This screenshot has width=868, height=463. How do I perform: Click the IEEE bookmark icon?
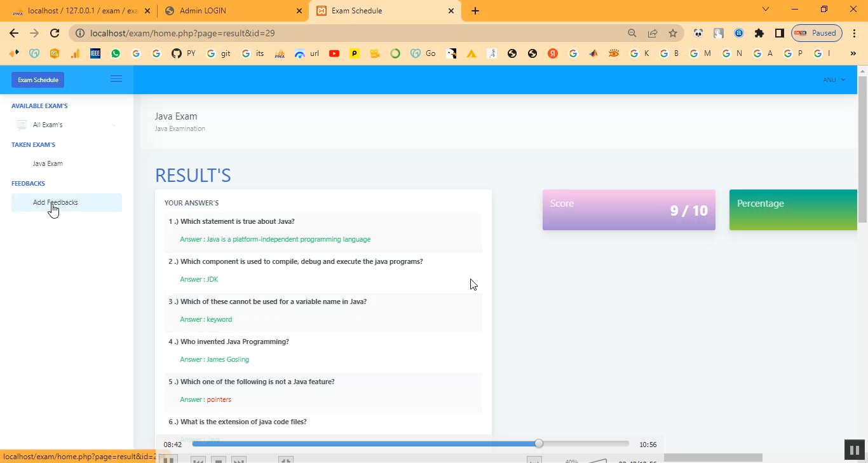[95, 53]
